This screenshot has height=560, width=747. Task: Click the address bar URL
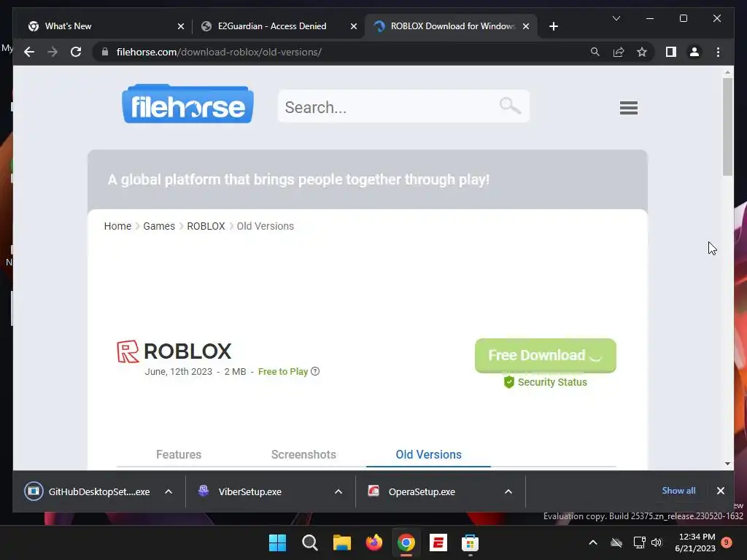tap(219, 52)
